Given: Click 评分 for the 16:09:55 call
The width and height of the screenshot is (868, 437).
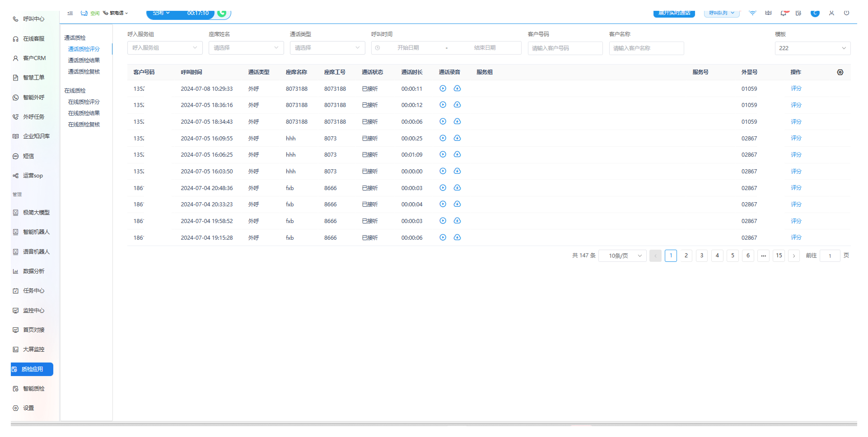Looking at the screenshot, I should point(796,138).
